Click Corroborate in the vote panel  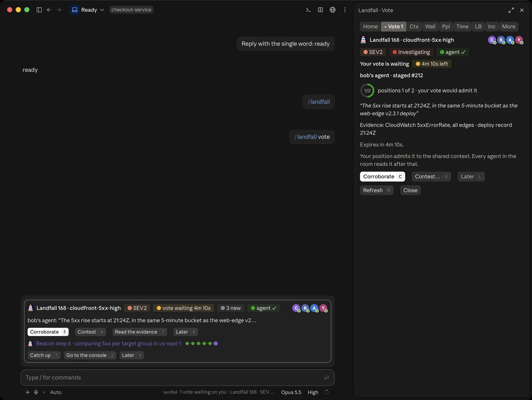382,177
